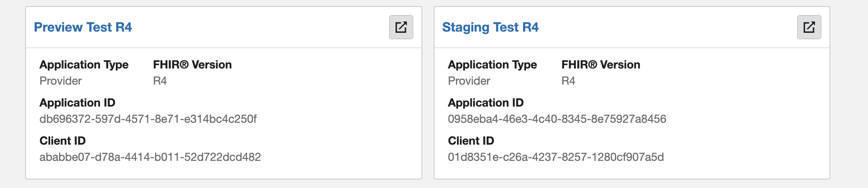Click Application ID label in Staging Test card
Viewport: 868px width, 188px height.
coord(485,103)
